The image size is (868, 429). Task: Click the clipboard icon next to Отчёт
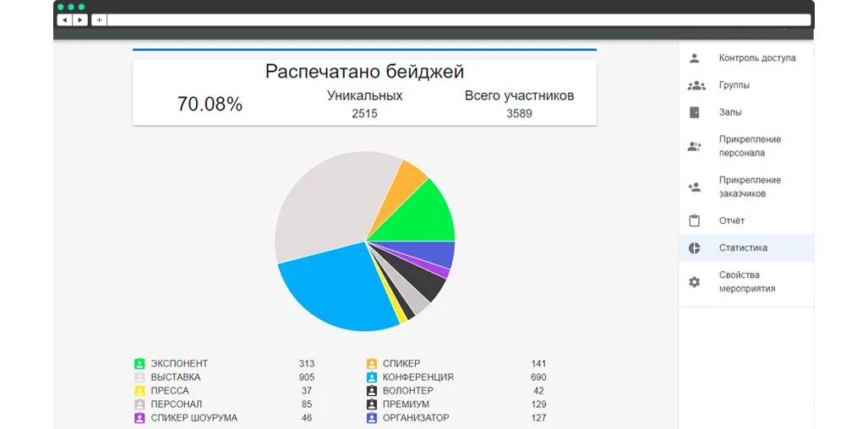tap(694, 220)
